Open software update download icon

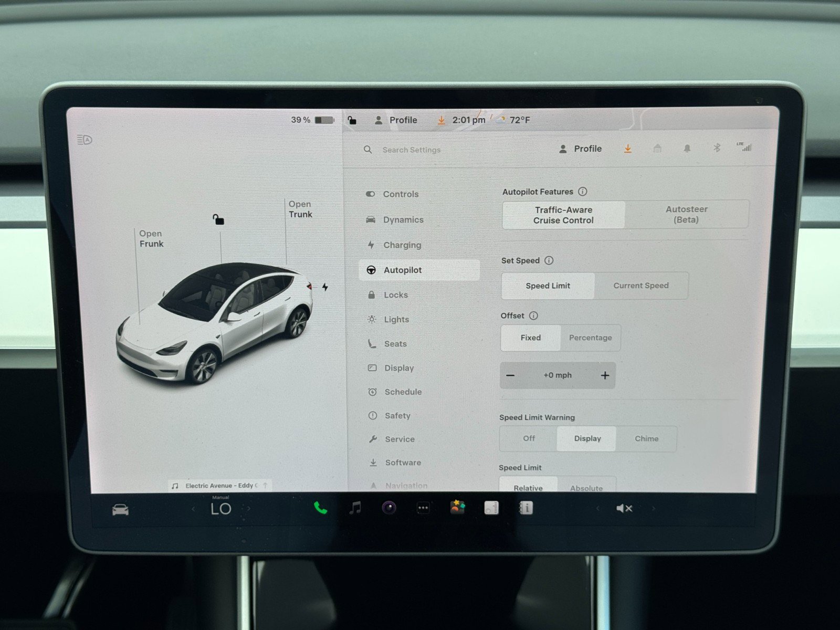(x=628, y=149)
